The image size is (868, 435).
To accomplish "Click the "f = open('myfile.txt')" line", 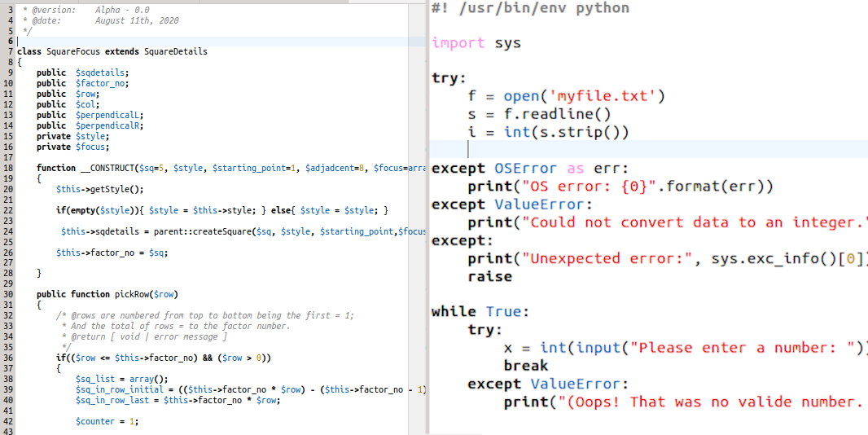I will 566,96.
